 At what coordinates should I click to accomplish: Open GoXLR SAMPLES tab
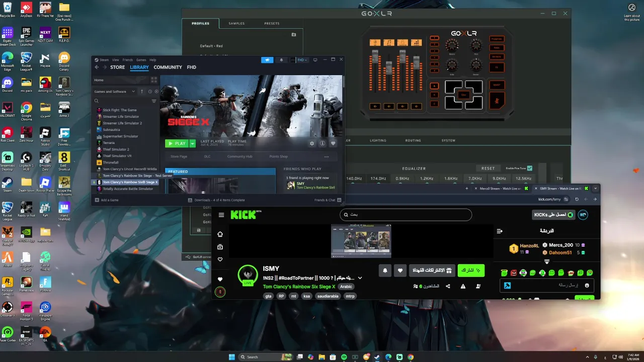pos(236,24)
